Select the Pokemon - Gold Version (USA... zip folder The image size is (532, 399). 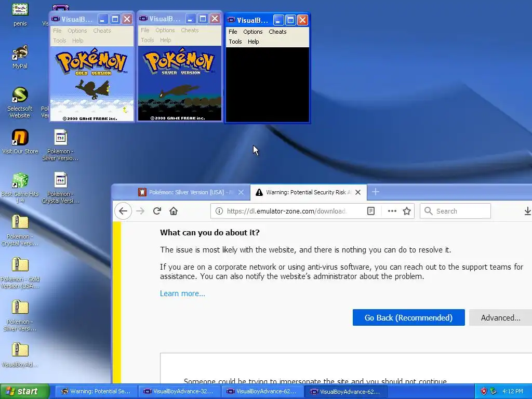(20, 273)
